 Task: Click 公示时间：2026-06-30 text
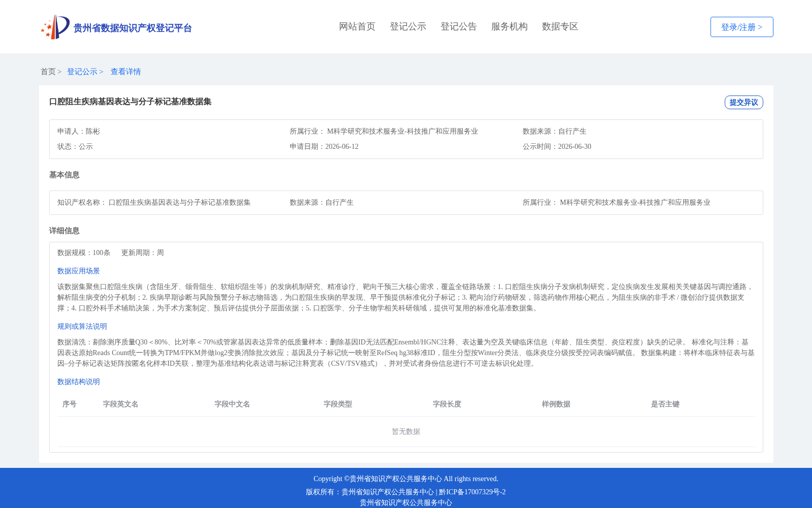(x=557, y=146)
